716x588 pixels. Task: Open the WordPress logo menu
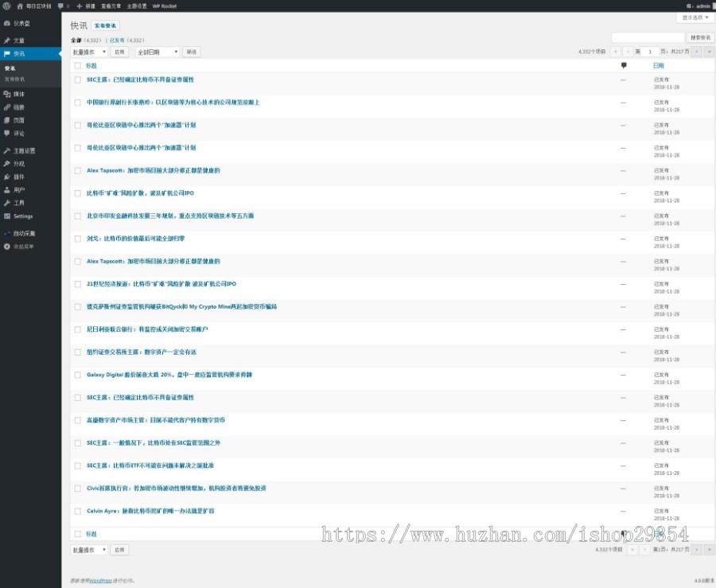[6, 6]
